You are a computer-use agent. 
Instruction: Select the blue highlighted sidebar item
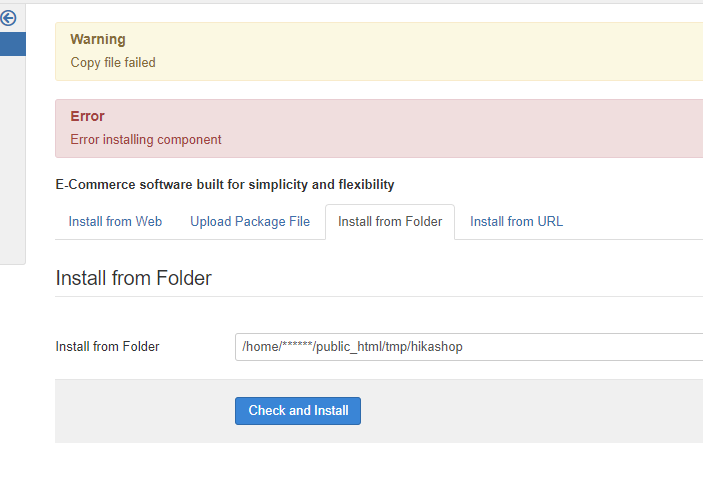12,43
